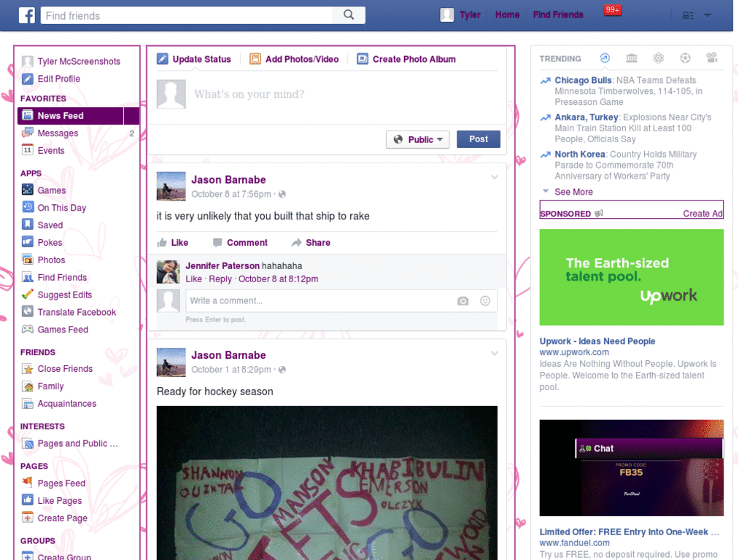Image resolution: width=747 pixels, height=560 pixels.
Task: Click the Edit Profile pencil icon
Action: tap(28, 79)
